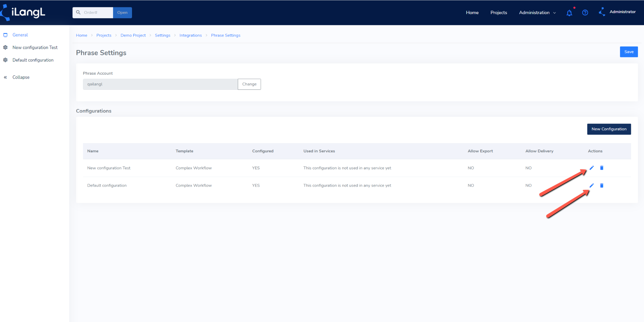
Task: Go to Demo Project breadcrumb
Action: point(133,35)
